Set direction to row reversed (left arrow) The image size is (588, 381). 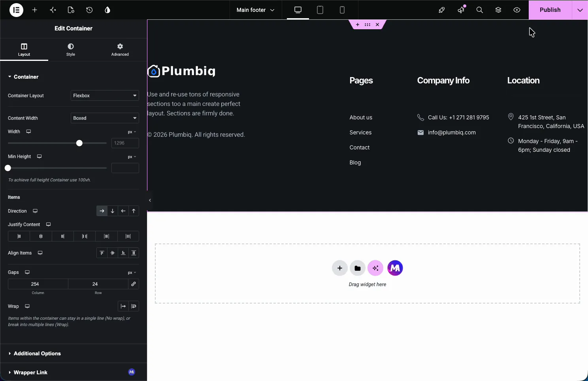(x=123, y=211)
